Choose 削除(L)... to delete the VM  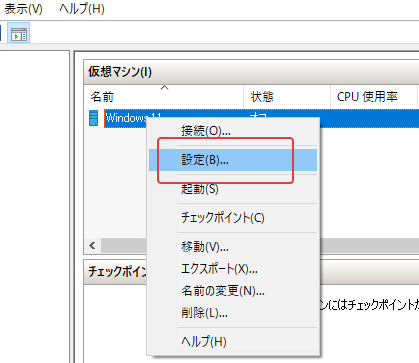(x=233, y=313)
